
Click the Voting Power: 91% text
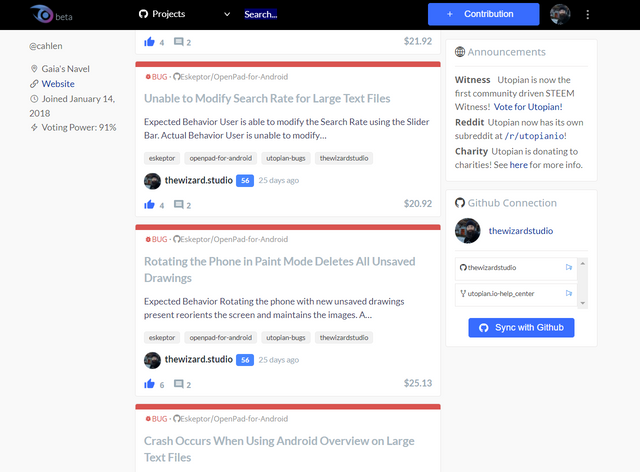[79, 127]
